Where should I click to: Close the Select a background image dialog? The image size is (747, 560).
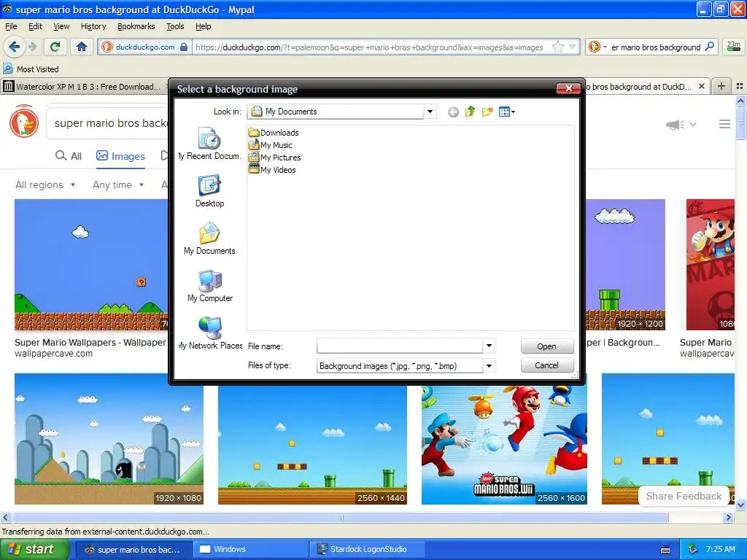coord(568,88)
